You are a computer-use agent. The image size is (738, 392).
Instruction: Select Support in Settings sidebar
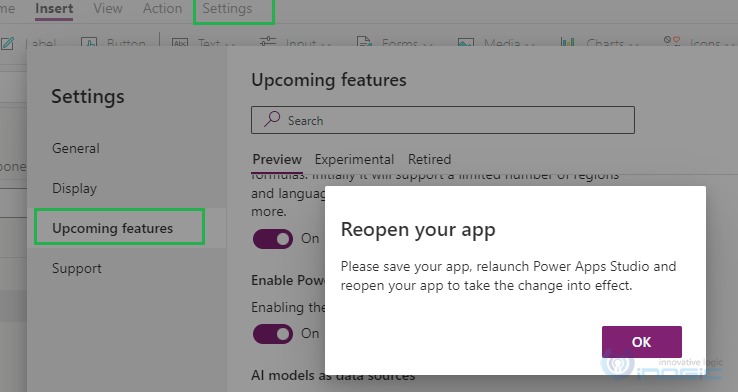point(77,268)
